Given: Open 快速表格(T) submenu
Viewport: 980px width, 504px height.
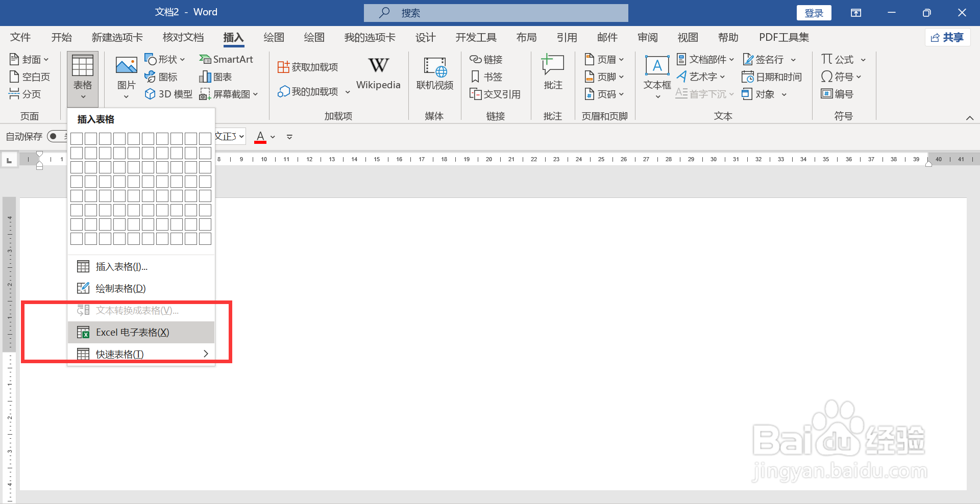Looking at the screenshot, I should (x=141, y=355).
